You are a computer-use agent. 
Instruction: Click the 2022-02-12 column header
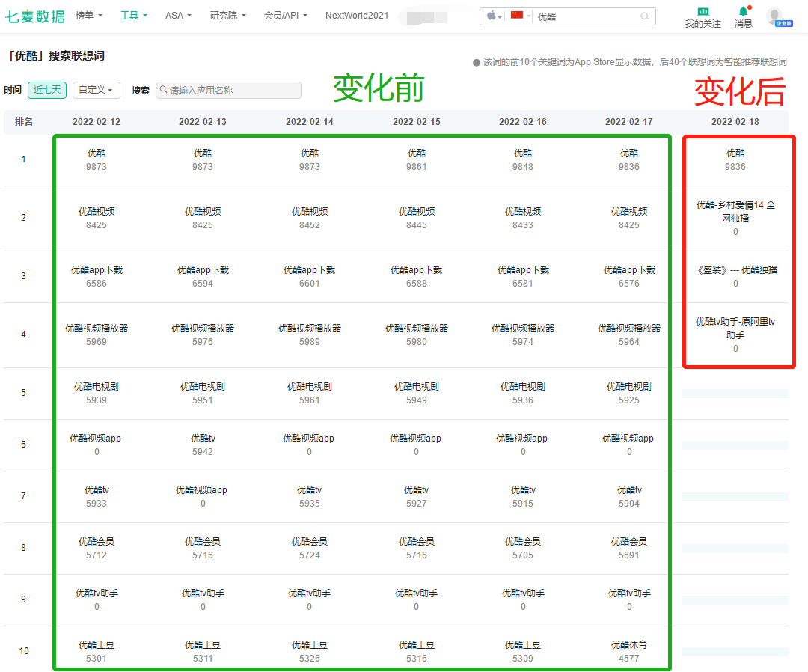click(x=97, y=122)
